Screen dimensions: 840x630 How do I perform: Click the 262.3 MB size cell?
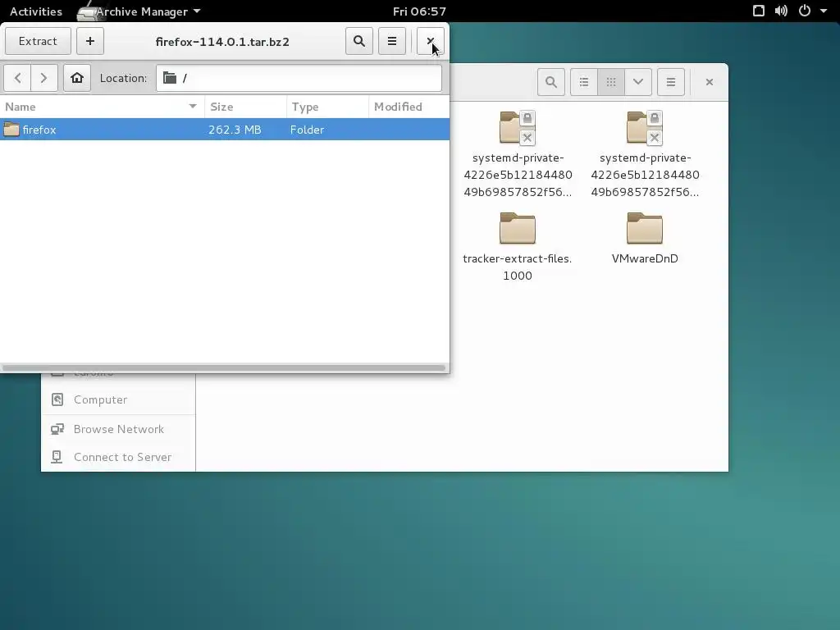[235, 130]
